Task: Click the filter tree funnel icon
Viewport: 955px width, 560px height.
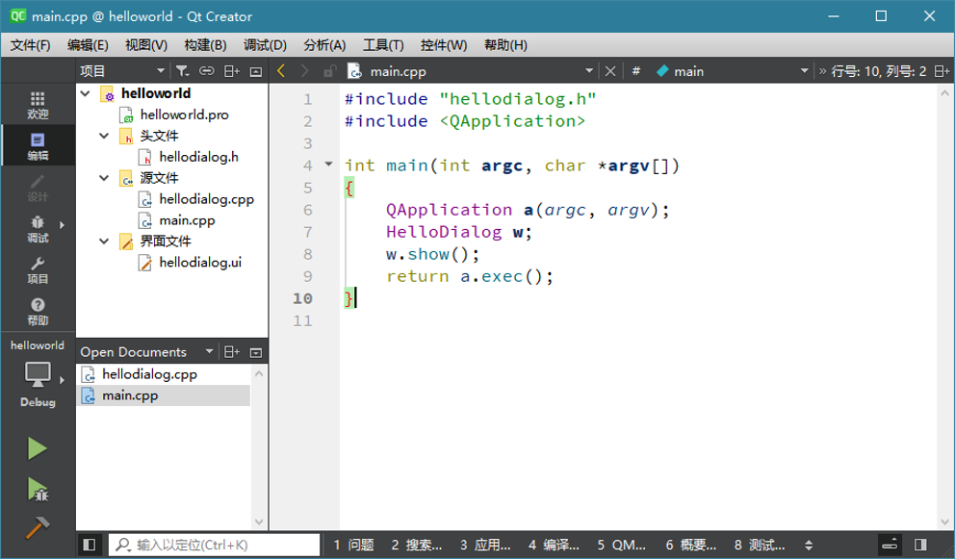Action: click(182, 71)
